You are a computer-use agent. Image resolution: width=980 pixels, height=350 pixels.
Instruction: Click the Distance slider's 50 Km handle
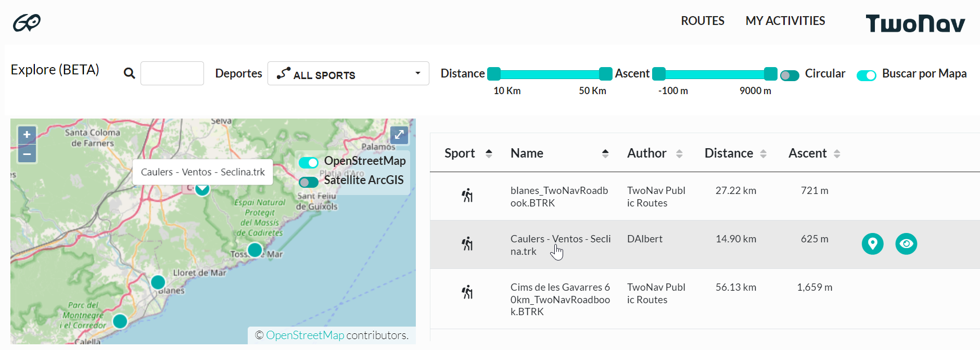[x=605, y=74]
